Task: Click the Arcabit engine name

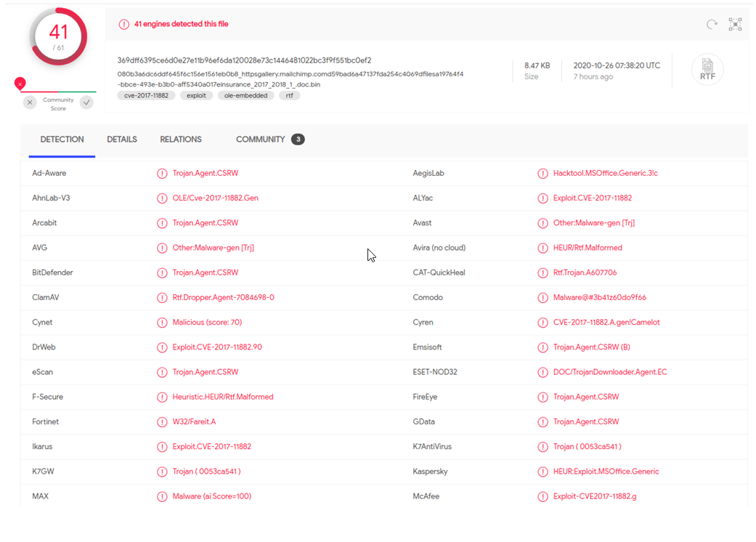Action: point(44,223)
